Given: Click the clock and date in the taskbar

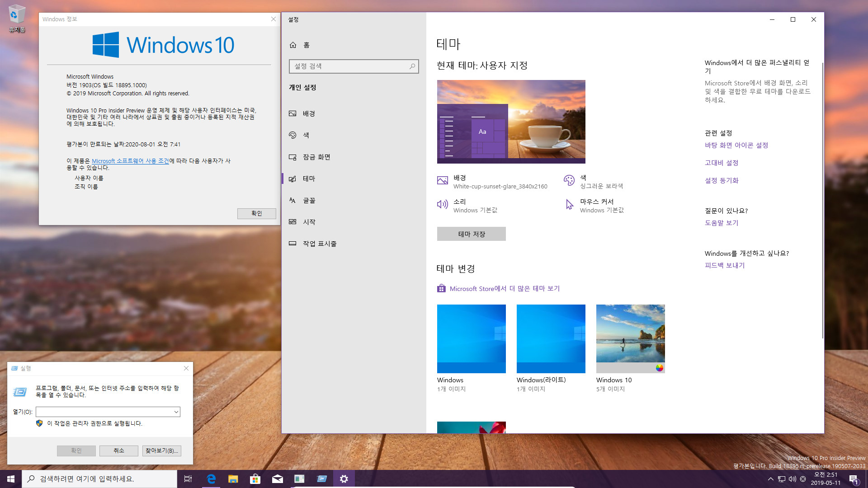Looking at the screenshot, I should pos(826,479).
